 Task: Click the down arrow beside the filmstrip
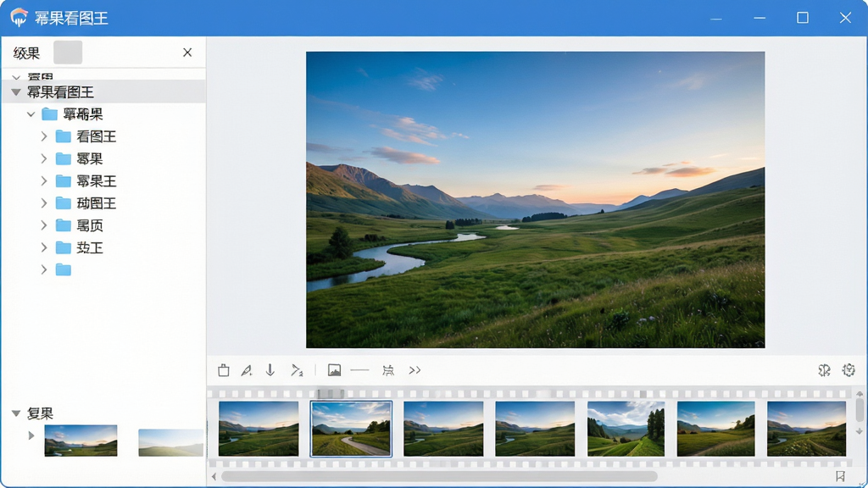coord(860,431)
